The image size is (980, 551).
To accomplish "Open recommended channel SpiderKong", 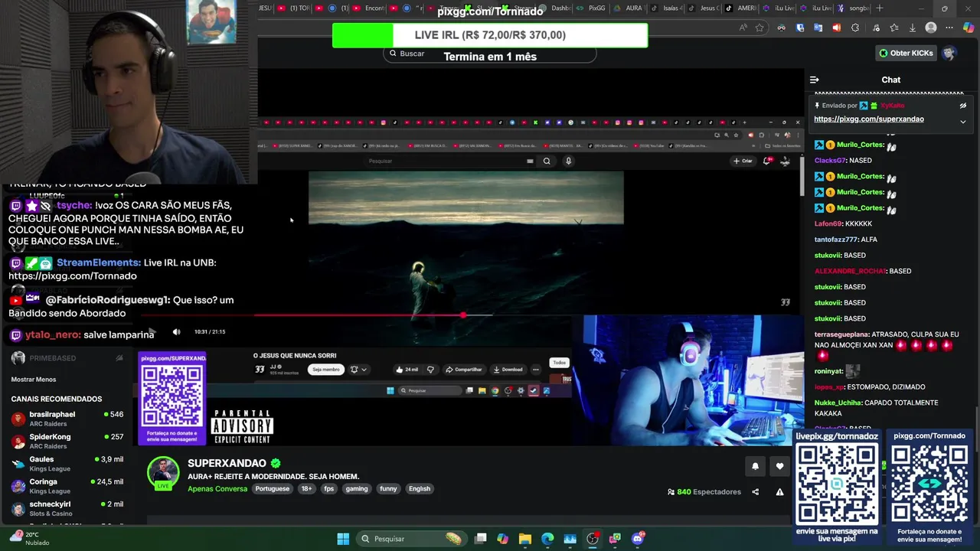I will [67, 441].
